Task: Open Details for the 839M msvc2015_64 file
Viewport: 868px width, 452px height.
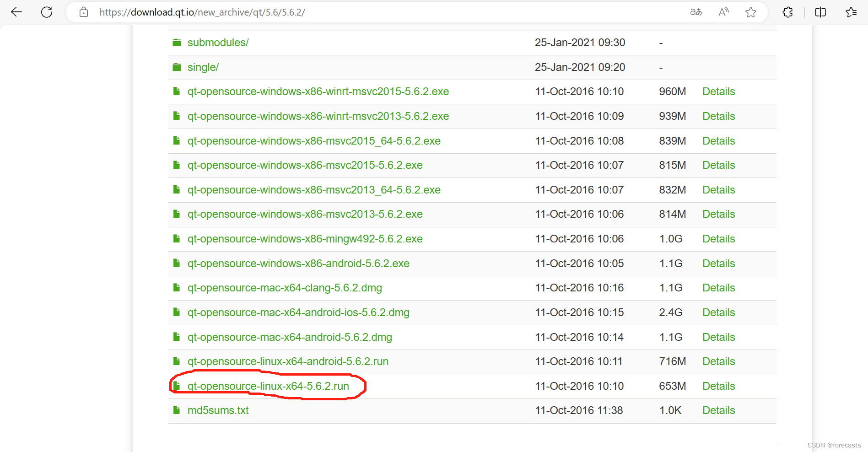Action: [719, 141]
